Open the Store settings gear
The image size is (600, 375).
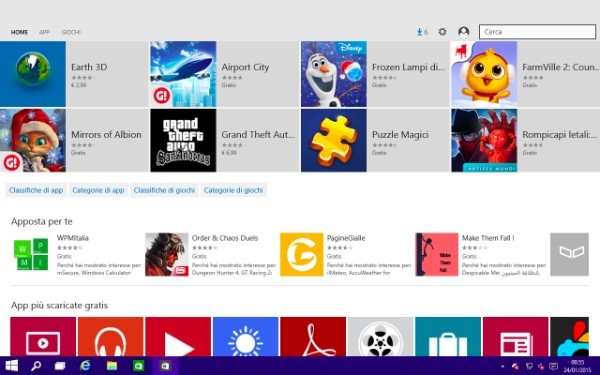click(x=442, y=32)
